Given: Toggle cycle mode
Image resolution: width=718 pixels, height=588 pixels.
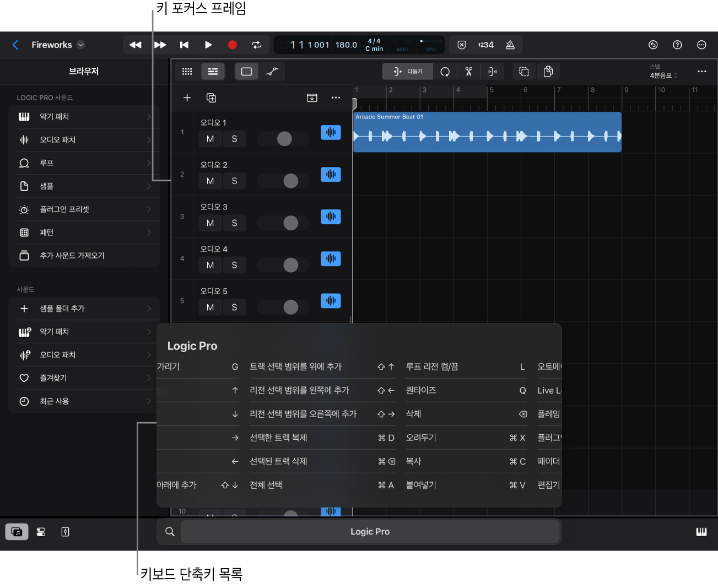Looking at the screenshot, I should 257,45.
